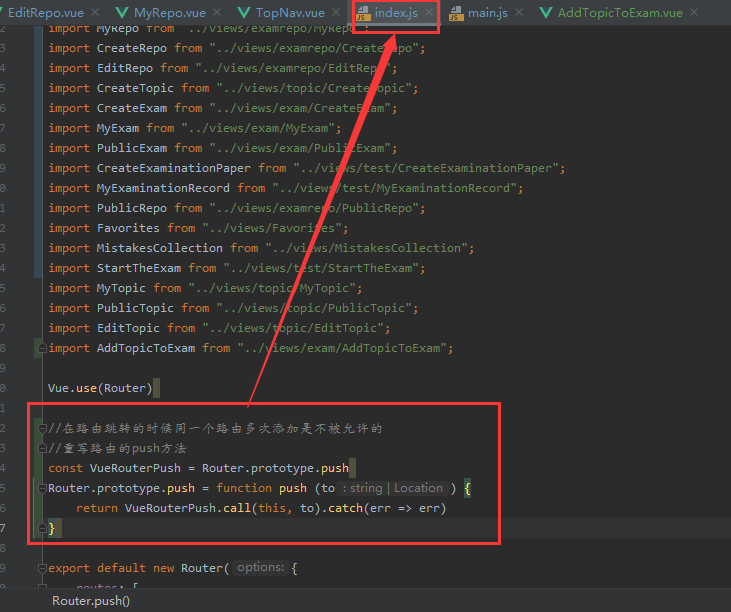Click the PublicRepo import identifier
The image size is (731, 612).
[131, 208]
